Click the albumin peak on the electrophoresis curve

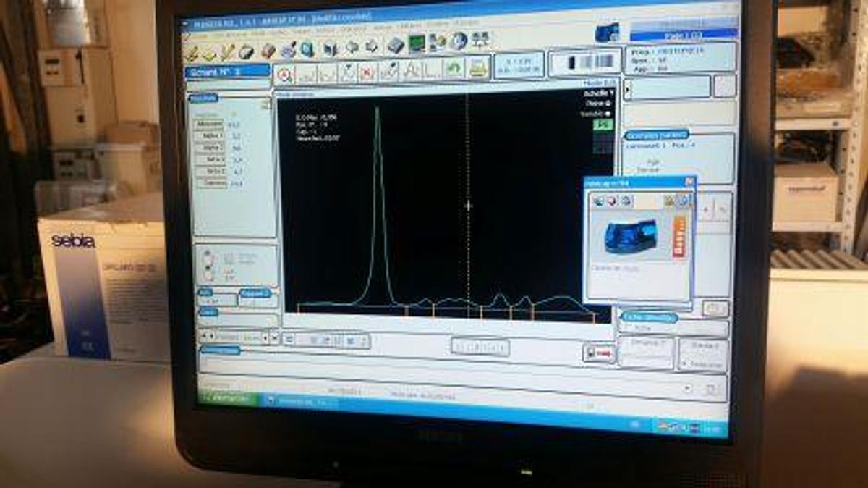[x=377, y=110]
